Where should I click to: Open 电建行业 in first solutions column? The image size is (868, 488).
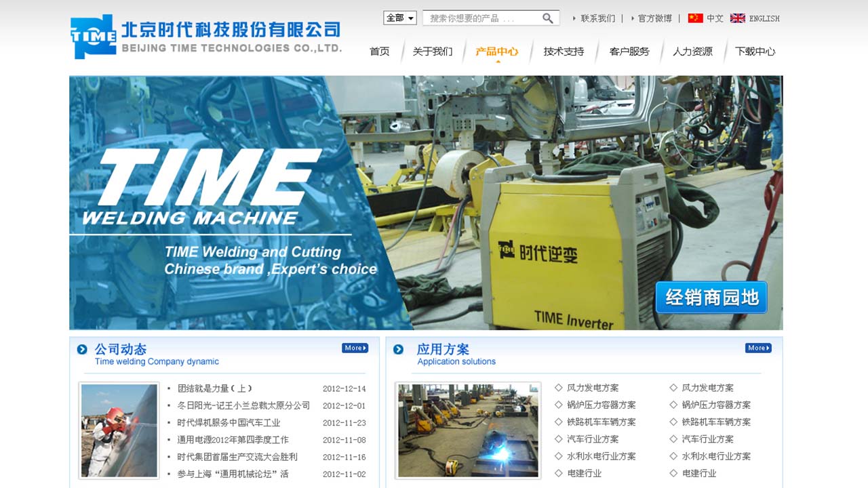(x=585, y=473)
